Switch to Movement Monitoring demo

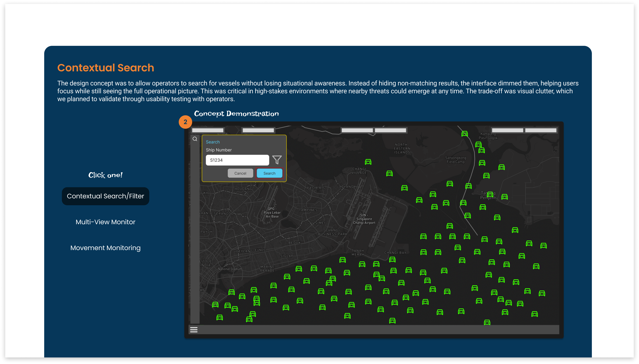(x=106, y=248)
